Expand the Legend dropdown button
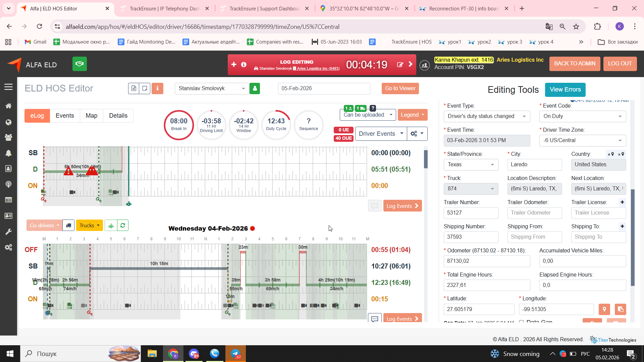This screenshot has width=644, height=362. [x=412, y=115]
